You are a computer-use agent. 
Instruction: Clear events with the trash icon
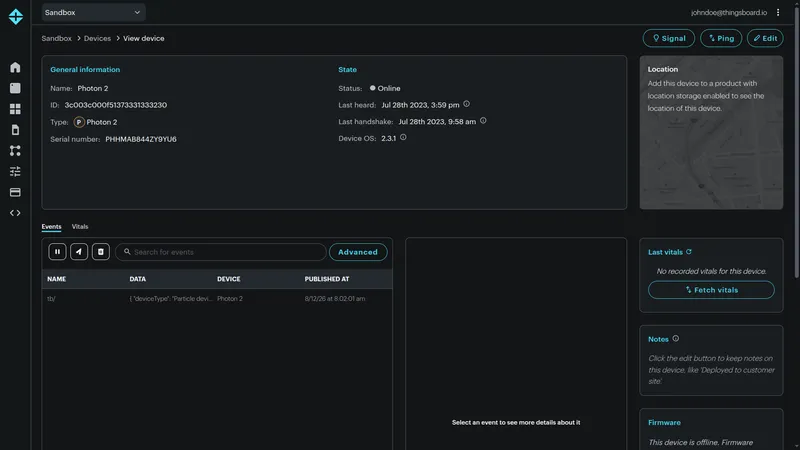coord(101,252)
